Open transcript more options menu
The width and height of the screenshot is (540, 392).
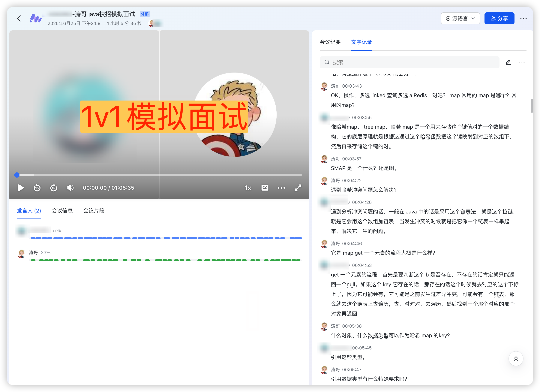tap(522, 62)
